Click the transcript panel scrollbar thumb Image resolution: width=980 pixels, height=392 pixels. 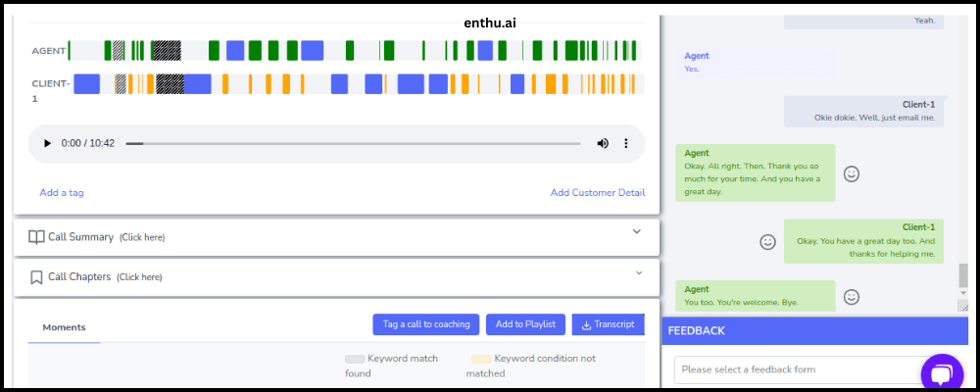(x=963, y=275)
